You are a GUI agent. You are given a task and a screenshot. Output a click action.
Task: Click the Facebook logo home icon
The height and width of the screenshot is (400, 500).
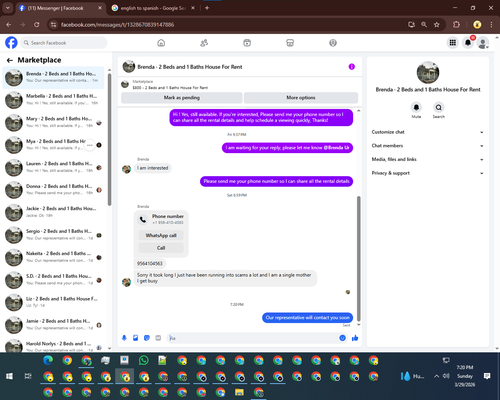pyautogui.click(x=11, y=43)
